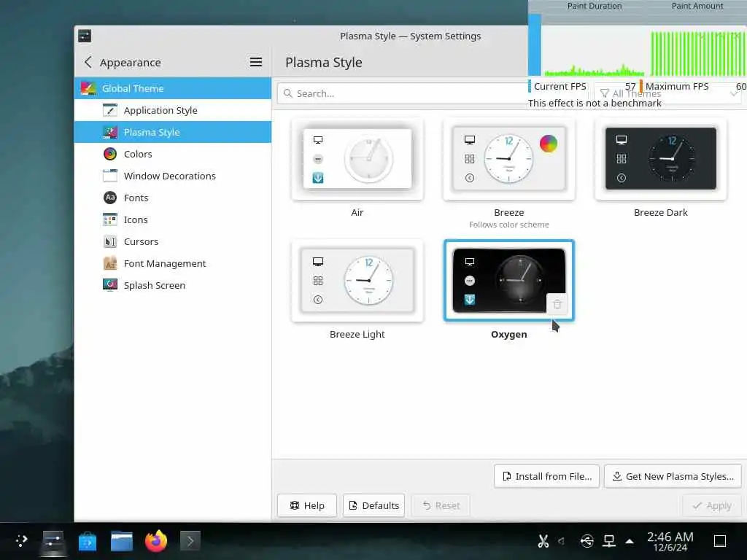747x560 pixels.
Task: Click the volume tray icon
Action: [562, 542]
